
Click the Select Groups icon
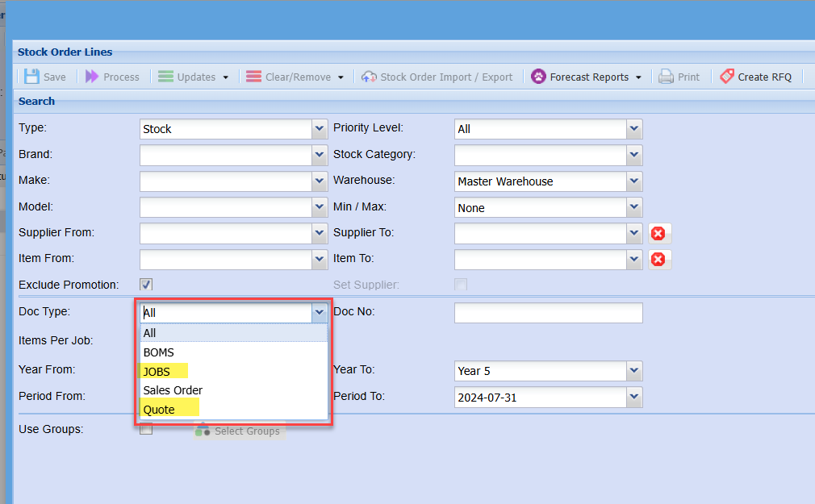pos(203,431)
